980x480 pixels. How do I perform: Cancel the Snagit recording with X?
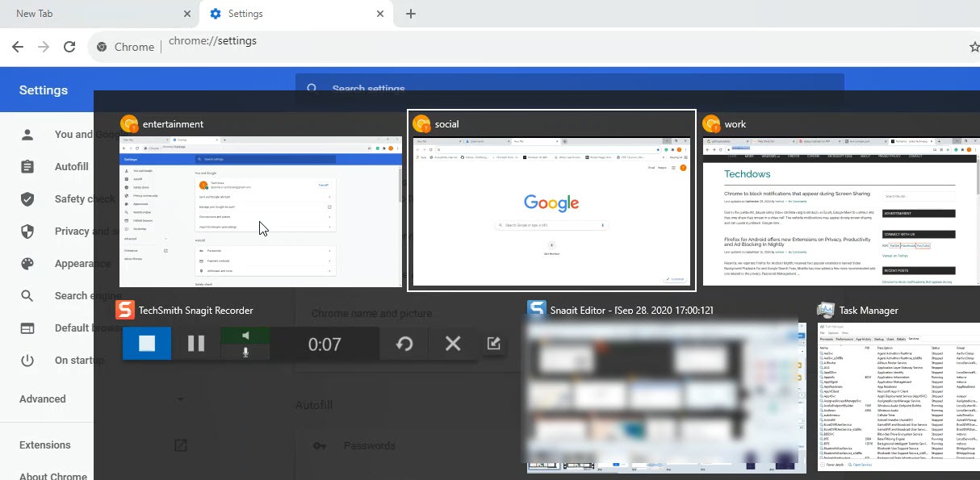453,344
